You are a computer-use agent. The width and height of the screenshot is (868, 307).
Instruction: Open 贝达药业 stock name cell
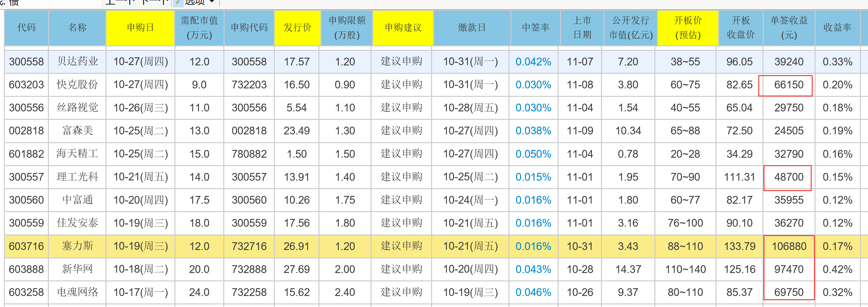77,62
